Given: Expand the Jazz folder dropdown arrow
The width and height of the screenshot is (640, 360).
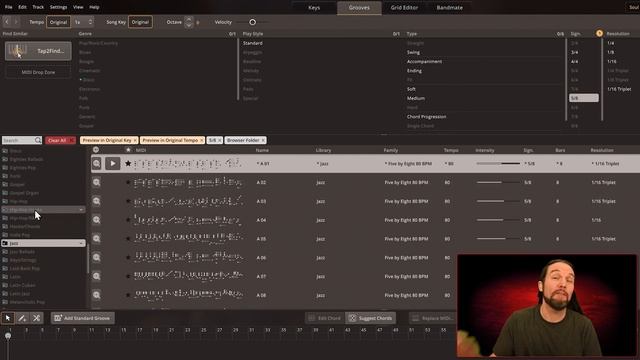Looking at the screenshot, I should click(81, 243).
